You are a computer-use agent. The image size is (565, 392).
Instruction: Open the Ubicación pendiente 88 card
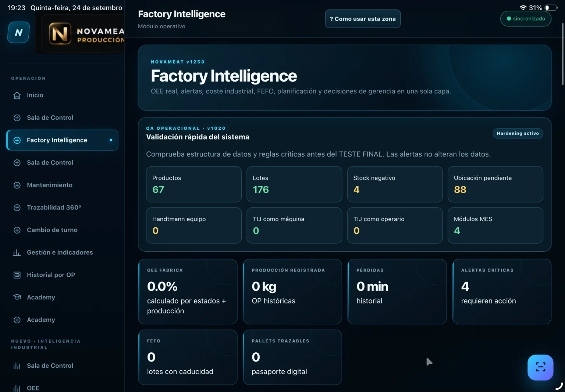tap(495, 184)
